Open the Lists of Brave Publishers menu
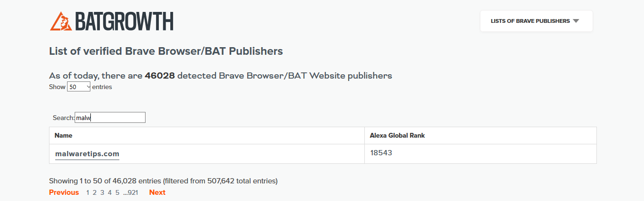This screenshot has height=201, width=644. click(530, 21)
